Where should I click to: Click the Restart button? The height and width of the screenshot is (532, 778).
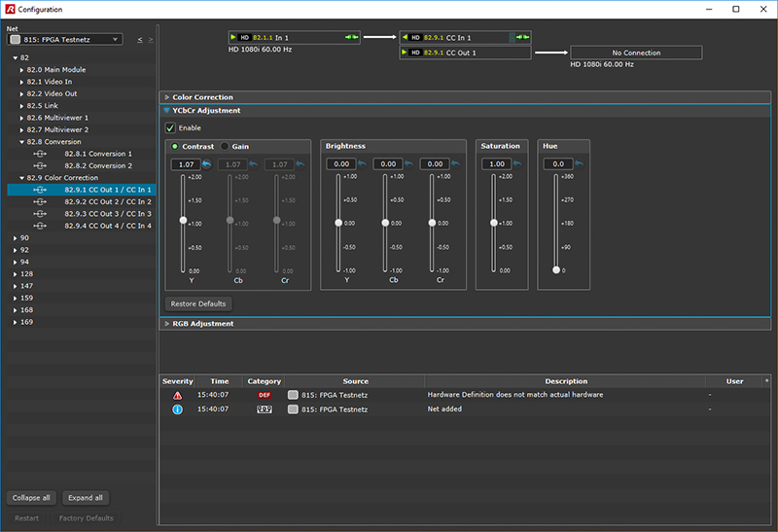coord(27,518)
